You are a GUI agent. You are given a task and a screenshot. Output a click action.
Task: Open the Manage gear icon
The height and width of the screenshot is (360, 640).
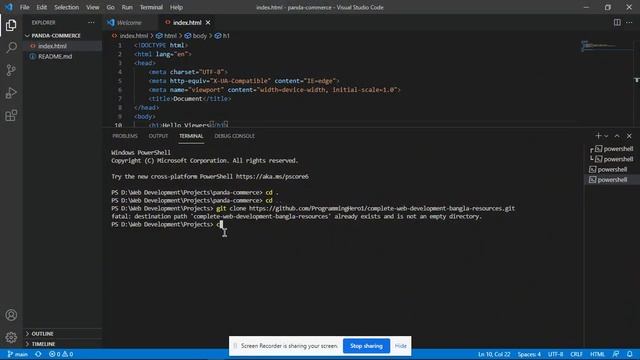(11, 337)
